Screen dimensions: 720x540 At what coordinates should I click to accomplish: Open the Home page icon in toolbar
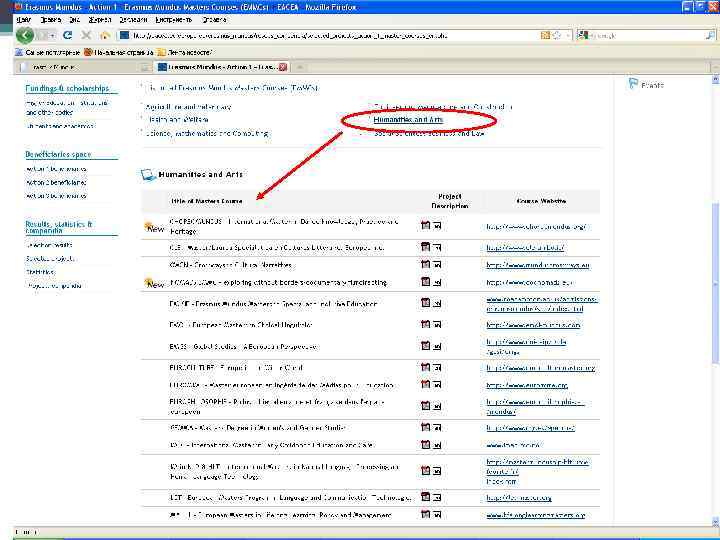coord(105,35)
